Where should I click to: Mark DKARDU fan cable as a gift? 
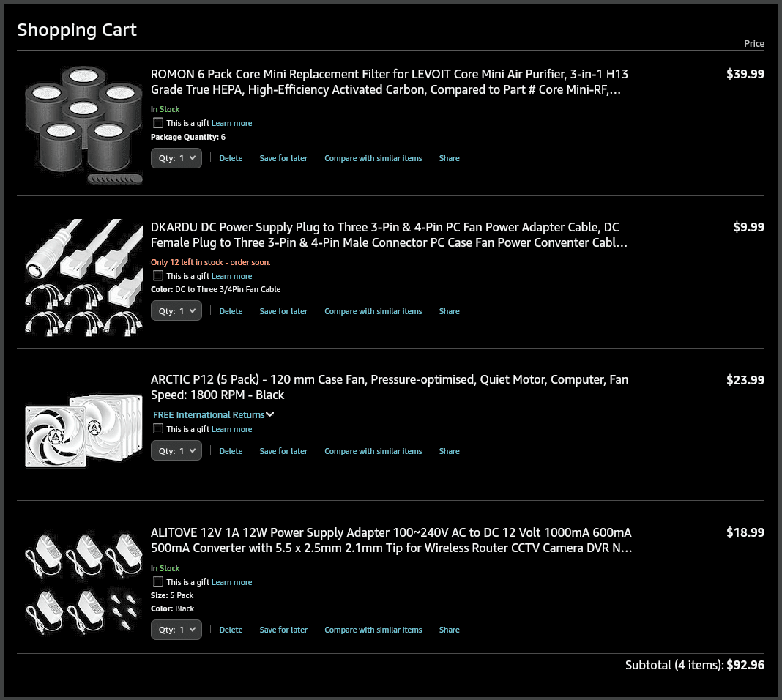[157, 275]
